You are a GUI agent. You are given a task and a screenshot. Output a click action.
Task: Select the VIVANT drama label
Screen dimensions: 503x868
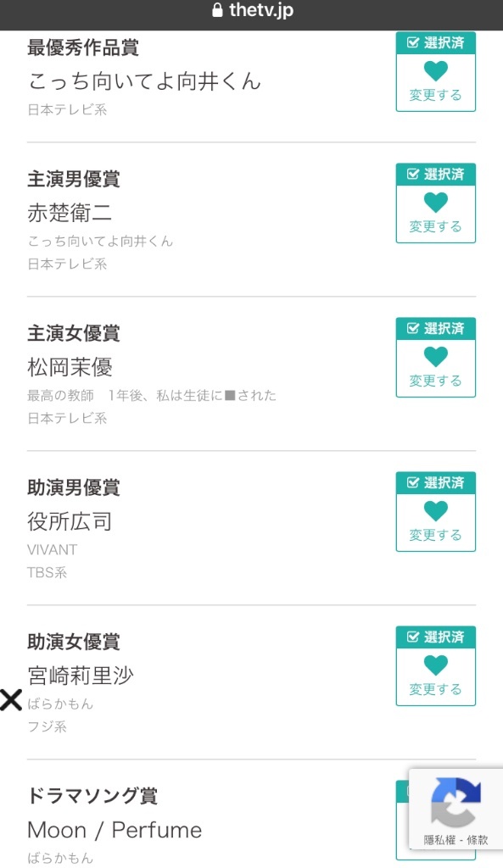point(52,549)
